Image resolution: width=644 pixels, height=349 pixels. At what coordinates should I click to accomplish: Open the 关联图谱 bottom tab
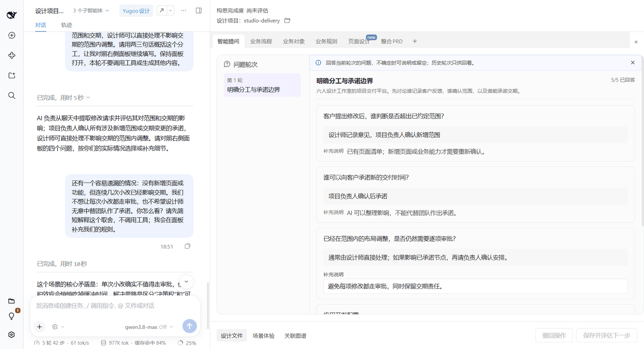[295, 336]
